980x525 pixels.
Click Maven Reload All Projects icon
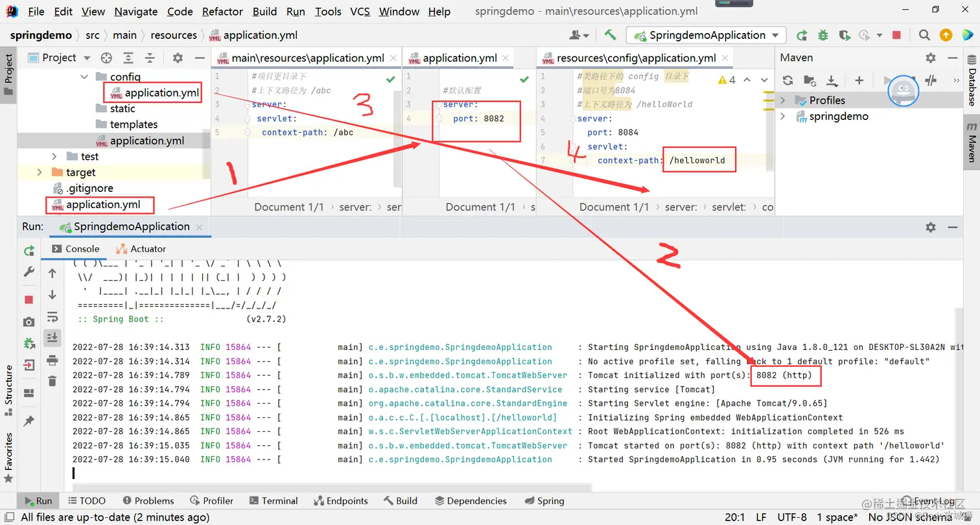[x=787, y=80]
